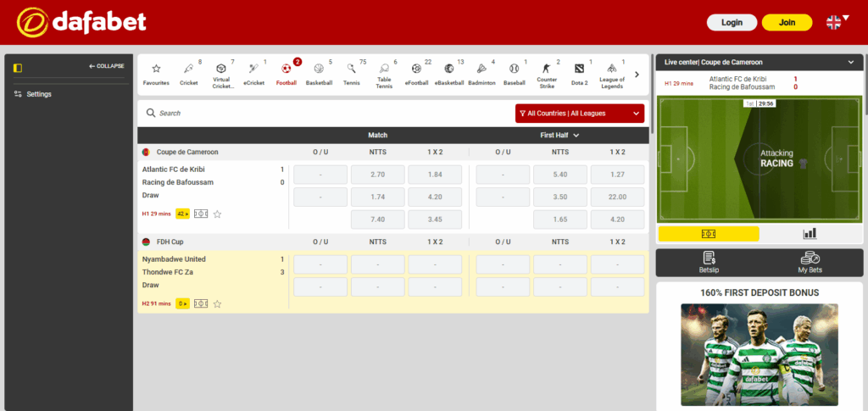Select First Half 1X2 odds 22.00
This screenshot has height=411, width=868.
(617, 197)
